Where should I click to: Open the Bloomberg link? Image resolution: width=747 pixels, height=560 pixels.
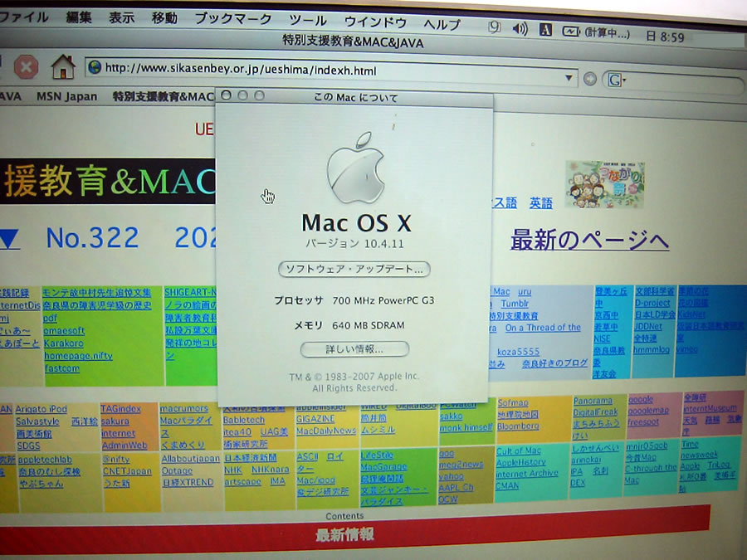pos(518,426)
